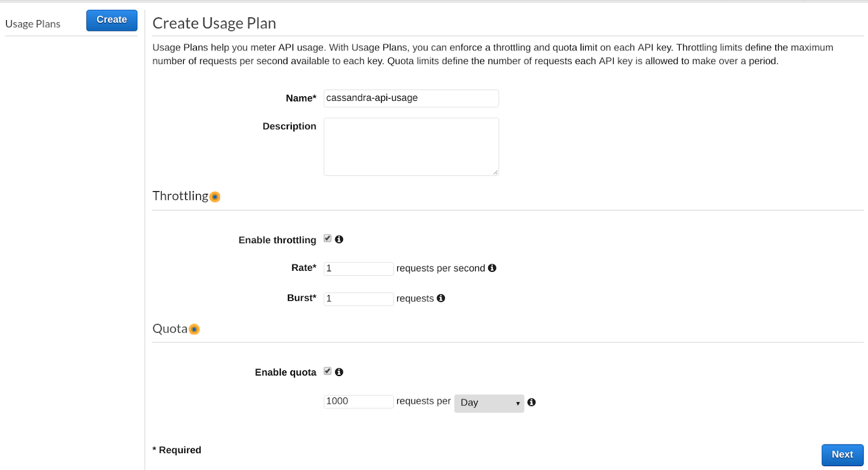Click the Create Usage Plan heading
This screenshot has height=470, width=868.
(214, 23)
